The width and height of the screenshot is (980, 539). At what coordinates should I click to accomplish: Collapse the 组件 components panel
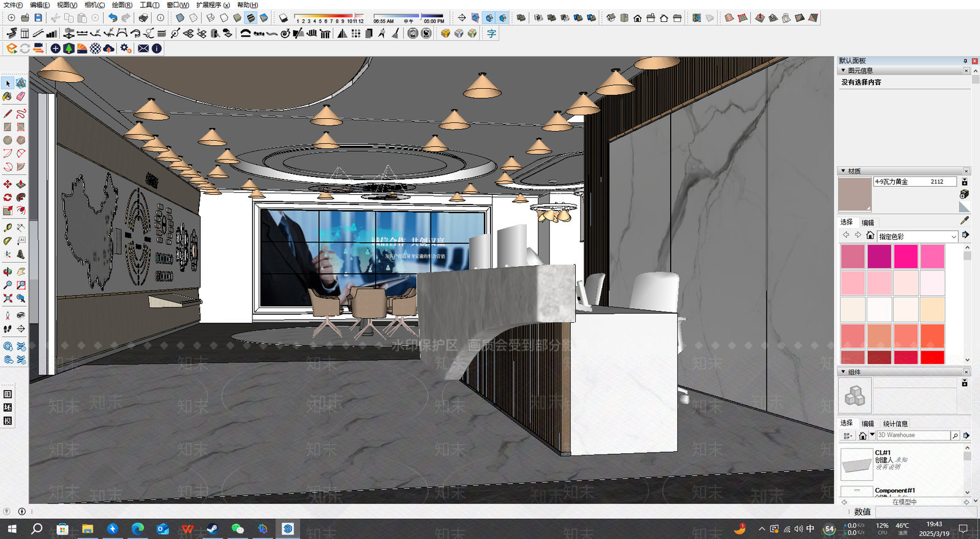coord(843,372)
